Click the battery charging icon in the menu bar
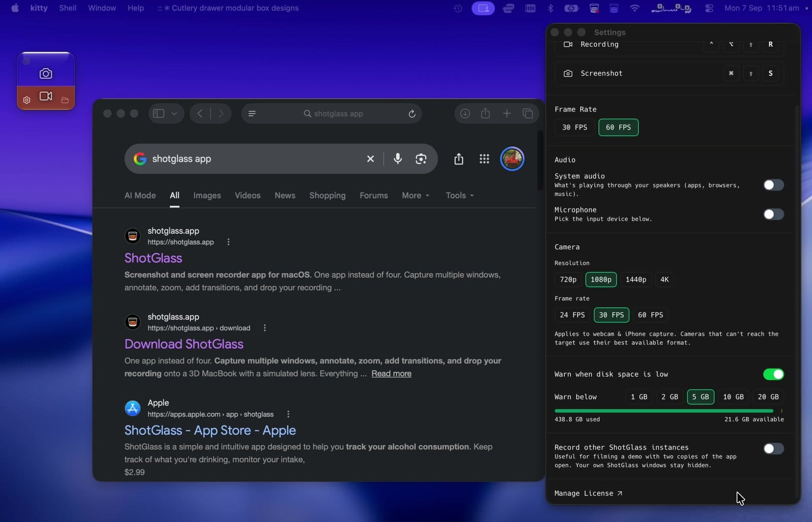812x522 pixels. 571,8
